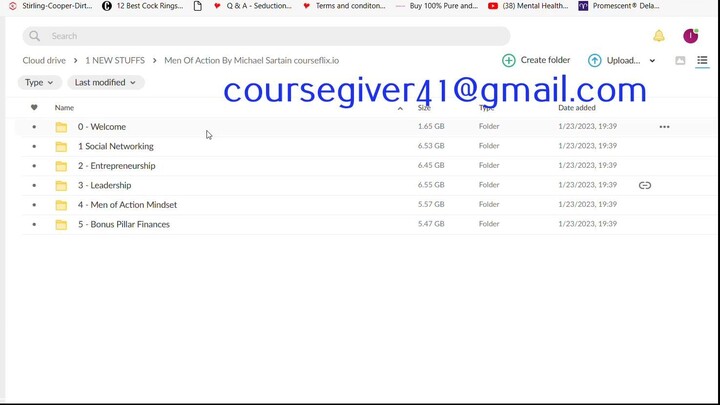Open the Stirling-Cooper-Dirt bookmark

pyautogui.click(x=51, y=6)
